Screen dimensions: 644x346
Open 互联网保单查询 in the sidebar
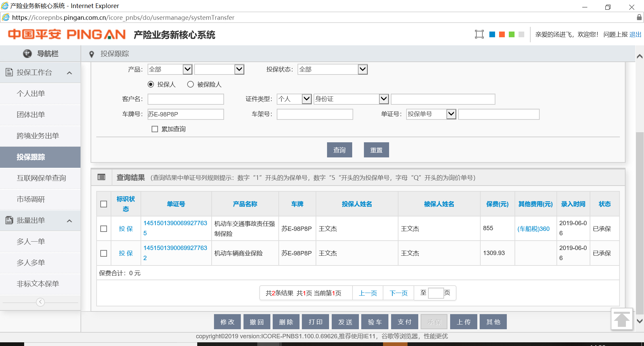(41, 178)
